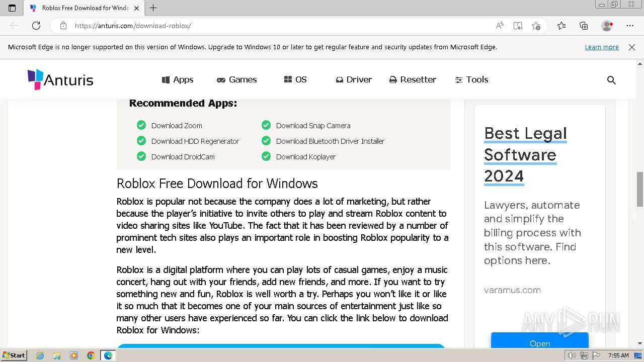This screenshot has height=362, width=644.
Task: Click the blue download button below the article
Action: pos(281,346)
